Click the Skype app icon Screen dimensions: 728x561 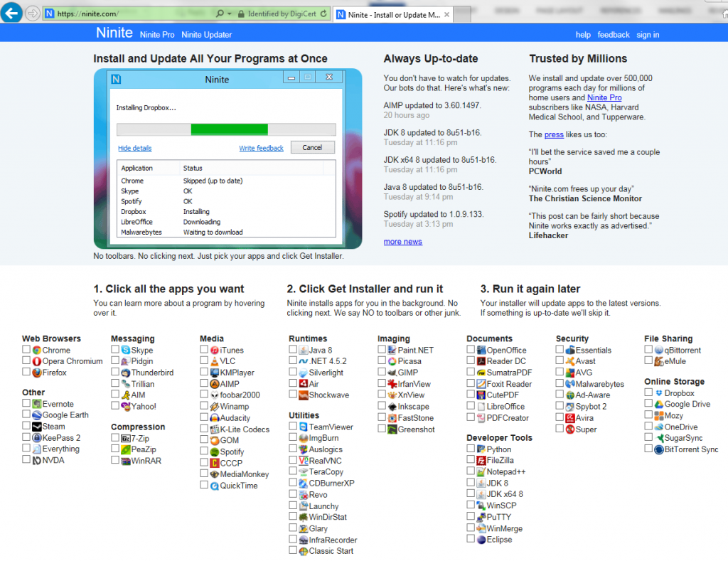[x=126, y=350]
